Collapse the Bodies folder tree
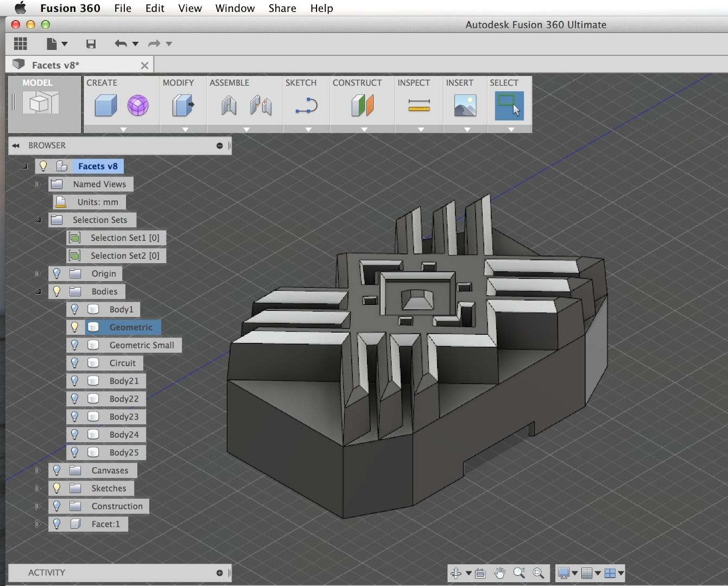Screen dimensions: 728x586 point(38,291)
